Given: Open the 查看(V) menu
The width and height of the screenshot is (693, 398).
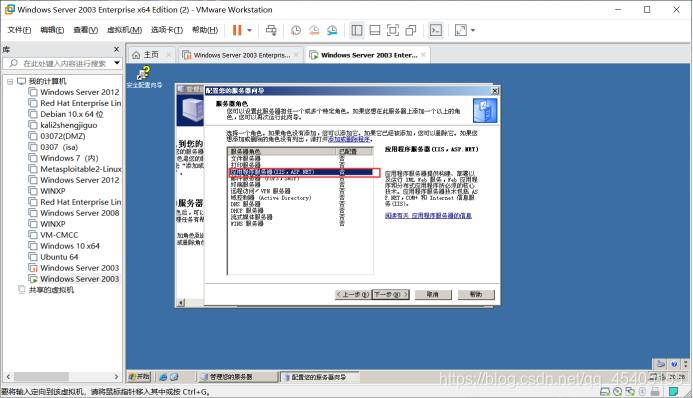Looking at the screenshot, I should coord(85,30).
